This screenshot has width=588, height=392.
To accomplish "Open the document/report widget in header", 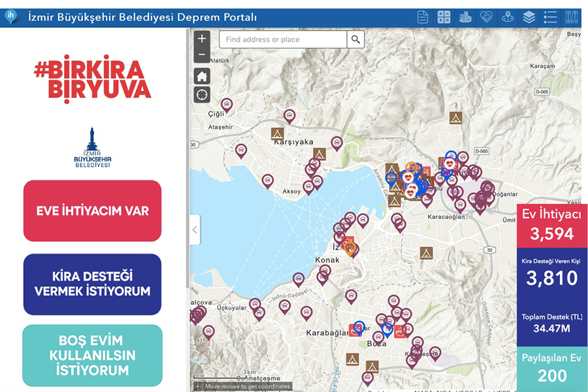I will pos(423,18).
